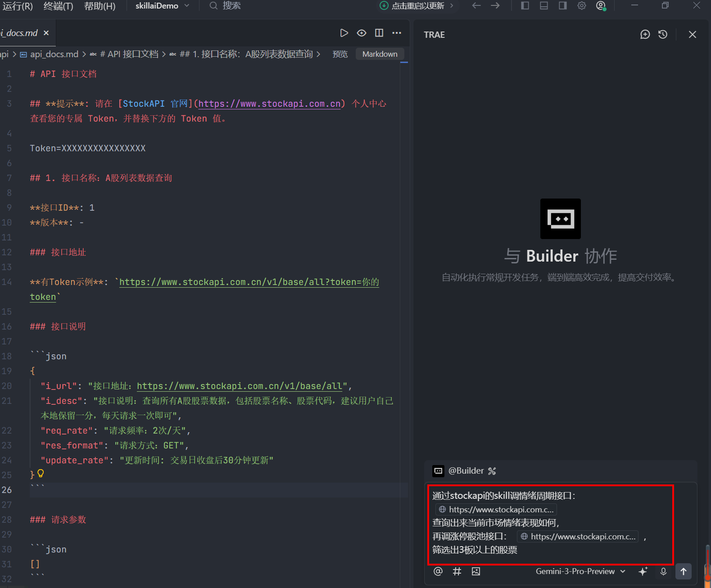Click the Run play icon in editor toolbar
The image size is (711, 588).
pos(344,33)
